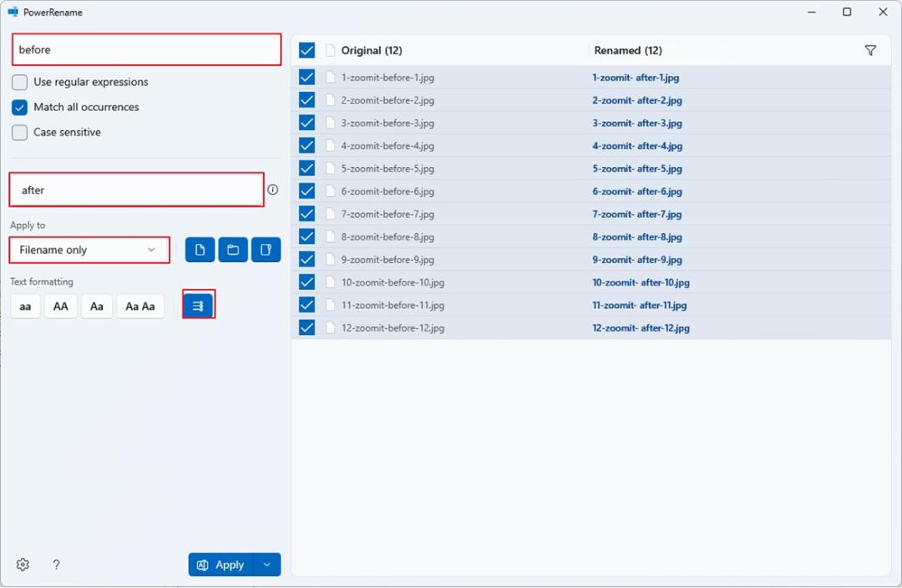
Task: Select Aa Aa capitalize each word
Action: pos(140,306)
